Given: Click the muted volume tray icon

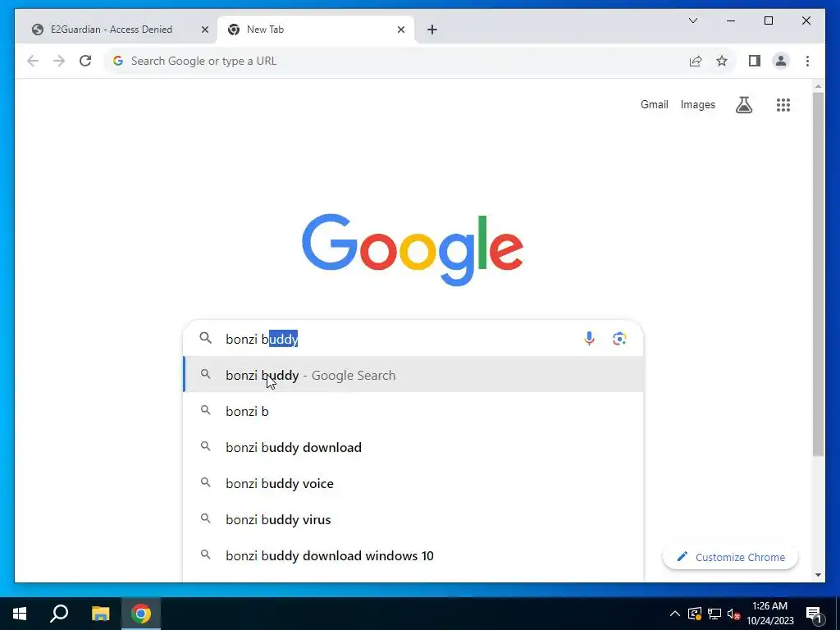Looking at the screenshot, I should 733,614.
